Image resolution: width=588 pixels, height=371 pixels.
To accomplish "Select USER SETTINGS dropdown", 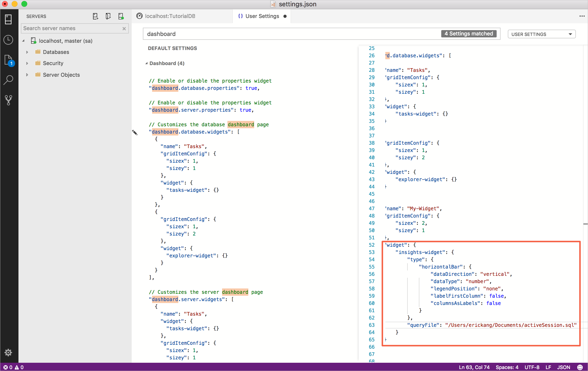I will point(541,34).
